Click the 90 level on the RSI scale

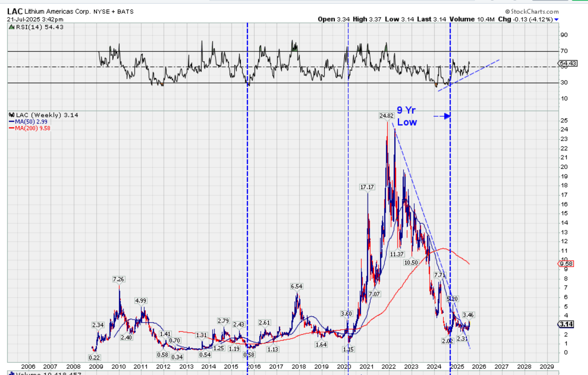click(x=564, y=35)
